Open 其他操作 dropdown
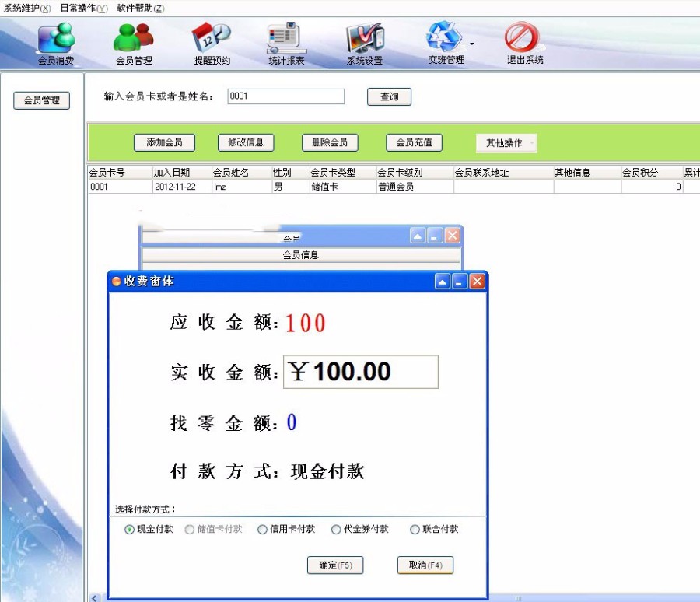The width and height of the screenshot is (700, 602). (x=506, y=143)
